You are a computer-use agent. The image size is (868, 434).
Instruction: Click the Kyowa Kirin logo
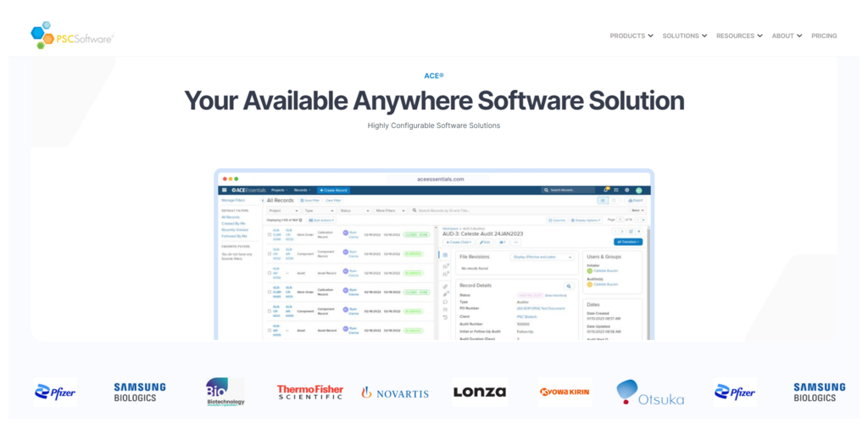(x=565, y=392)
